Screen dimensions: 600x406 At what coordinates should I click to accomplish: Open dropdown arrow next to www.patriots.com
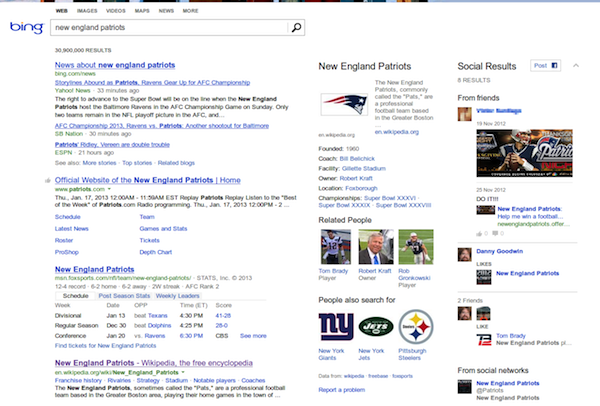[x=109, y=189]
